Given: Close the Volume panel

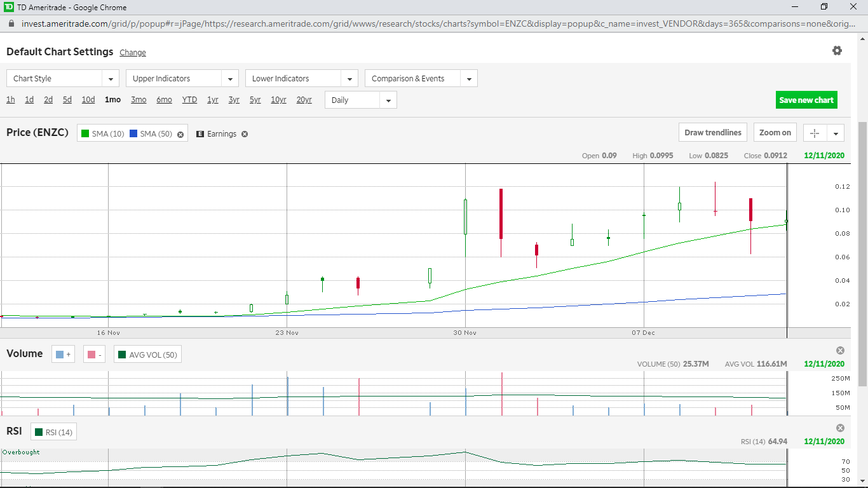Looking at the screenshot, I should click(840, 351).
